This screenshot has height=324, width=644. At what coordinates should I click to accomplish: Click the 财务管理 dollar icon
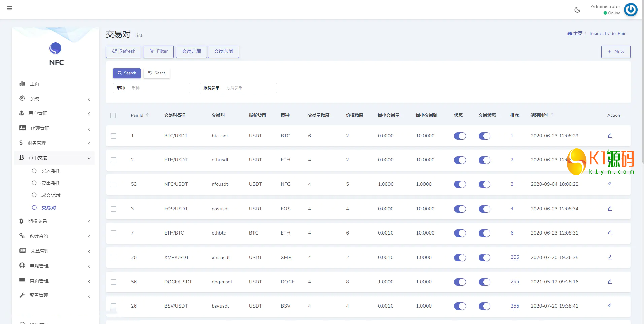click(21, 143)
